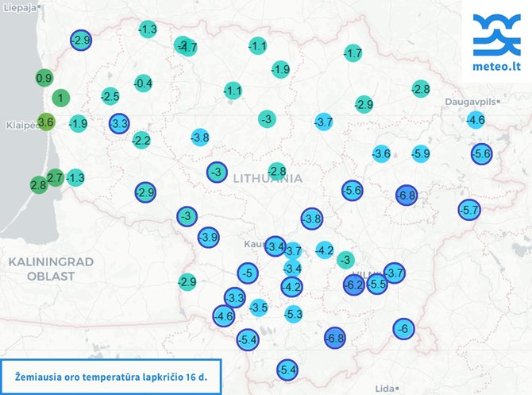Click the 'Žemiausia oro temperatūra lapkričio 16 d.' caption
Image resolution: width=532 pixels, height=395 pixels.
tap(111, 377)
